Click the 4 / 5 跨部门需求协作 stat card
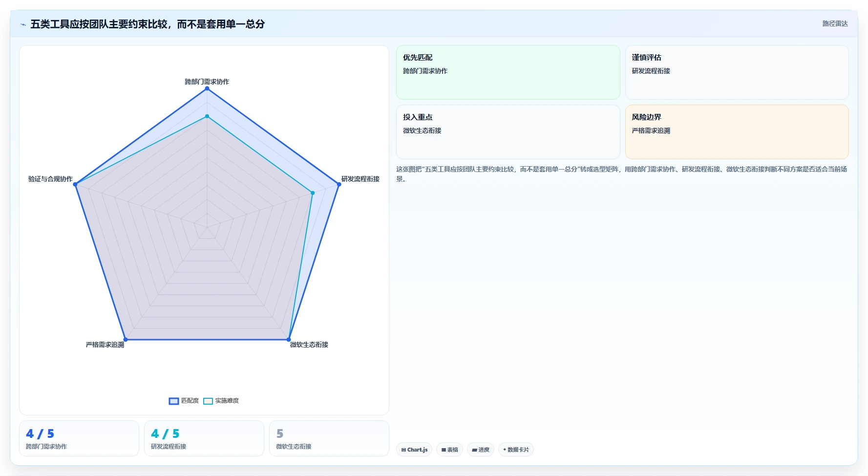Viewport: 868px width, 476px height. coord(79,438)
